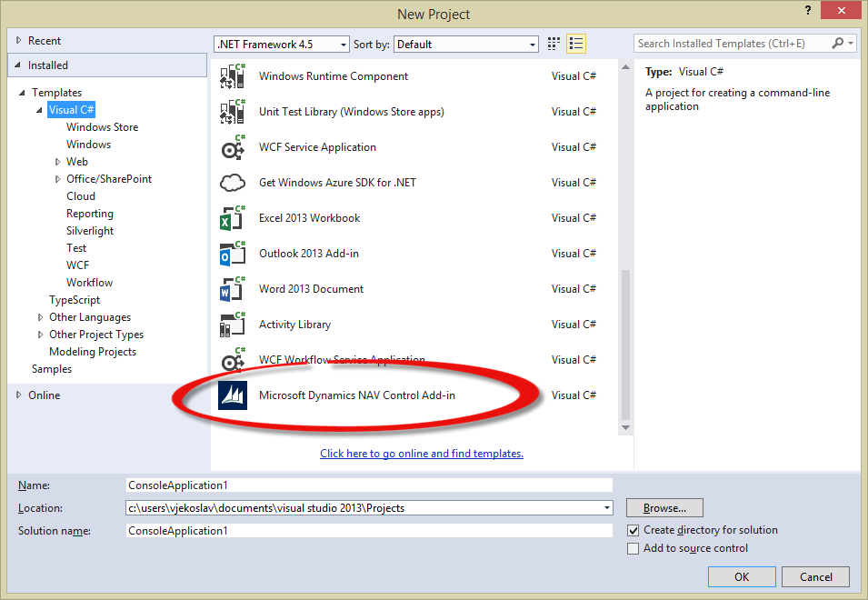Click the Excel 2013 Workbook icon
Viewport: 868px width, 600px height.
(233, 218)
